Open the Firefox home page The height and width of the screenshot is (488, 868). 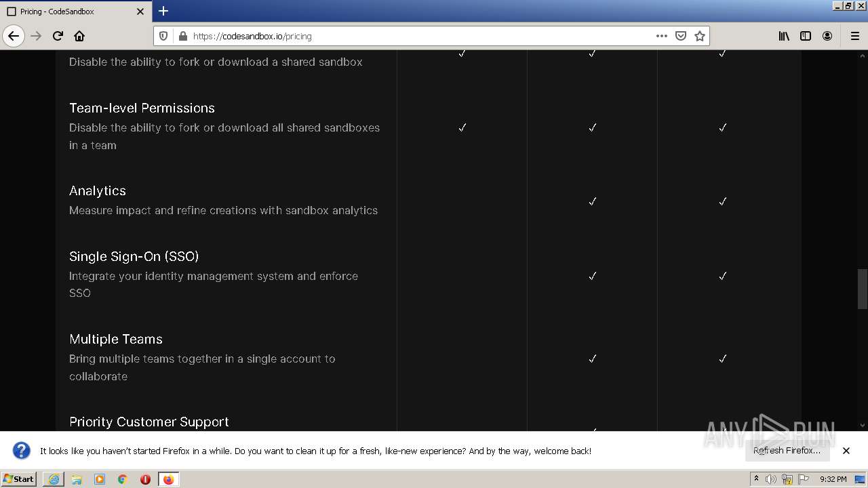tap(79, 36)
